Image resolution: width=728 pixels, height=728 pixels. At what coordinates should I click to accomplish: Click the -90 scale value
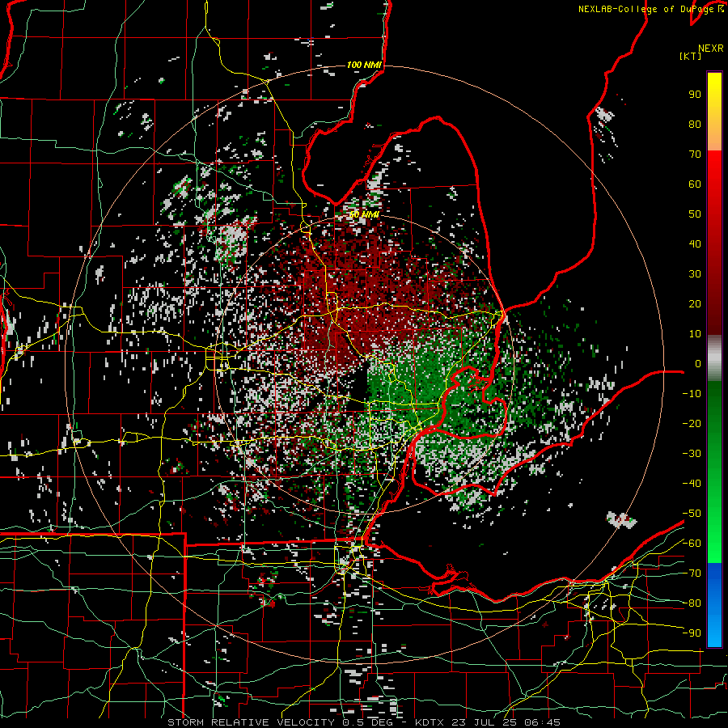[692, 633]
